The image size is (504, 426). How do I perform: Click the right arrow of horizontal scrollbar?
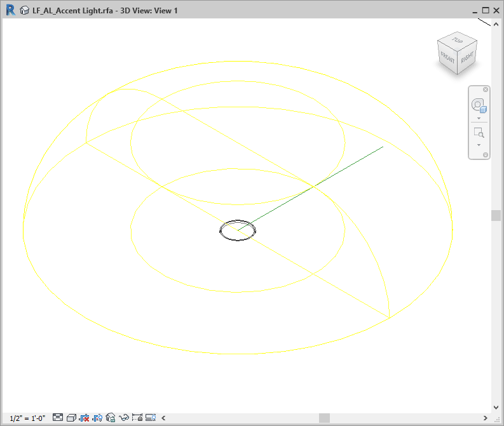(486, 418)
